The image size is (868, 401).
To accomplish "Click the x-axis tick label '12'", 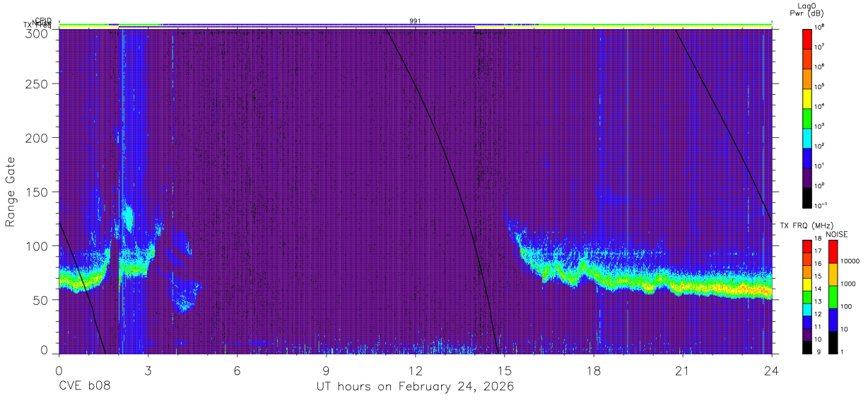I will 415,370.
